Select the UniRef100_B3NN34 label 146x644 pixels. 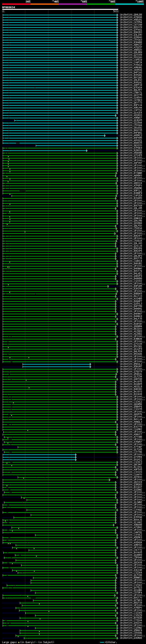(x=131, y=339)
